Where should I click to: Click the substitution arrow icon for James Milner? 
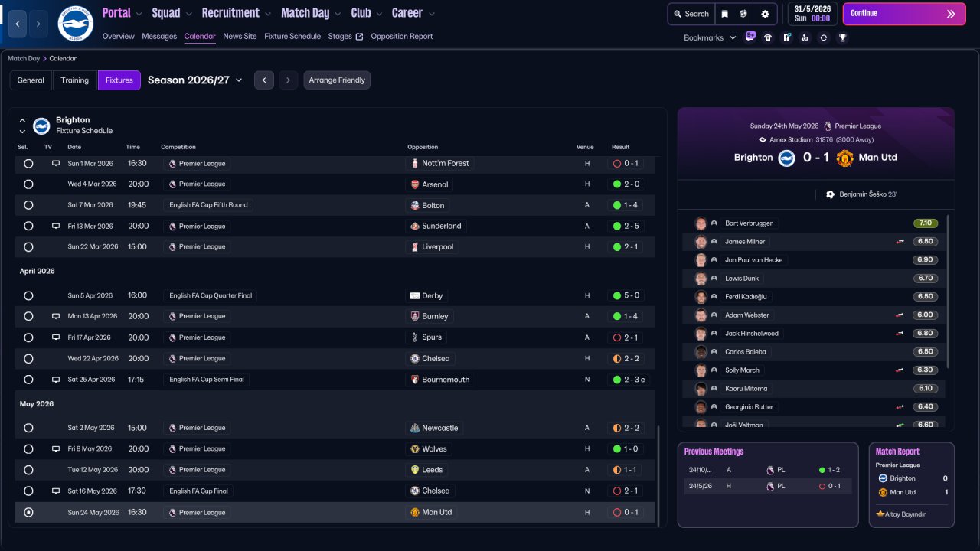(900, 242)
